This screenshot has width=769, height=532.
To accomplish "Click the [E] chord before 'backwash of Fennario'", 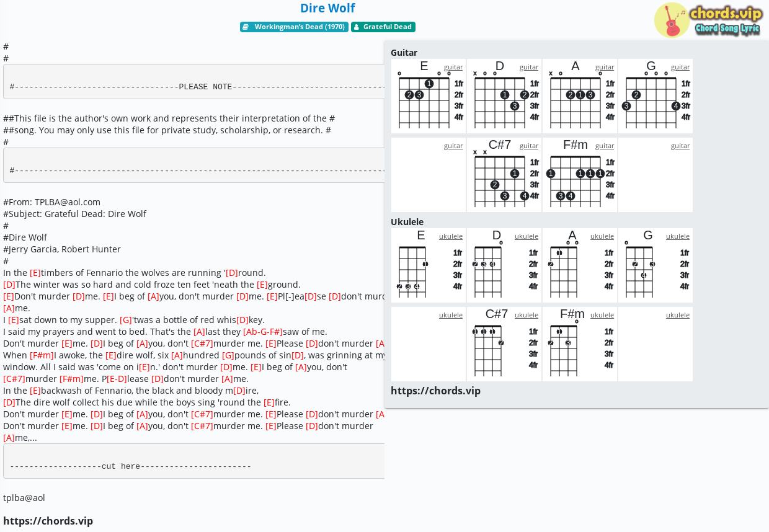I will 35,391.
